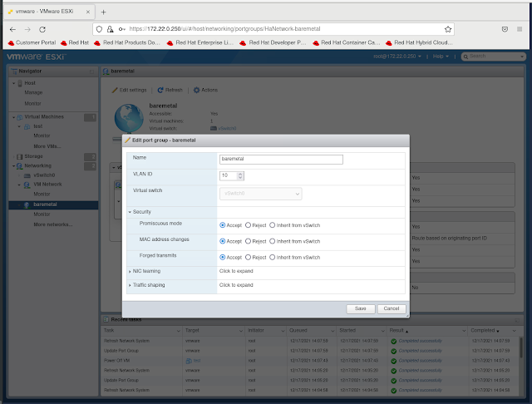Open the Pocket save icon in toolbar
The height and width of the screenshot is (404, 532).
[x=505, y=29]
